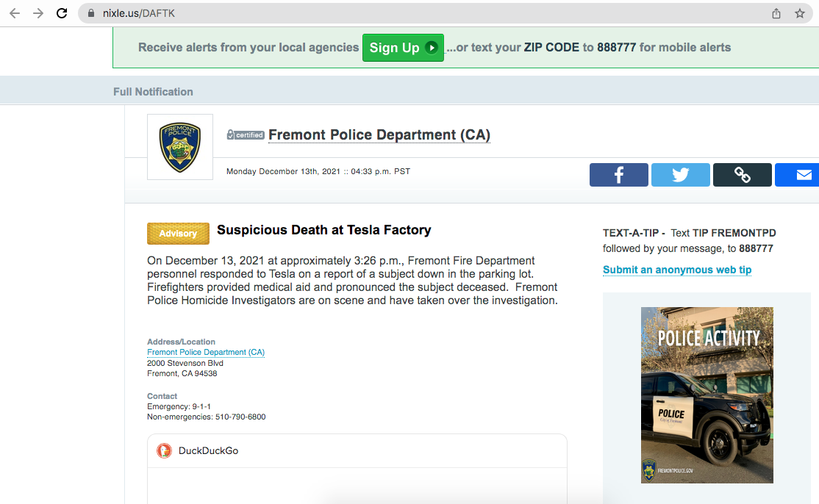The width and height of the screenshot is (819, 504).
Task: Share the alert by email envelope icon
Action: [797, 175]
